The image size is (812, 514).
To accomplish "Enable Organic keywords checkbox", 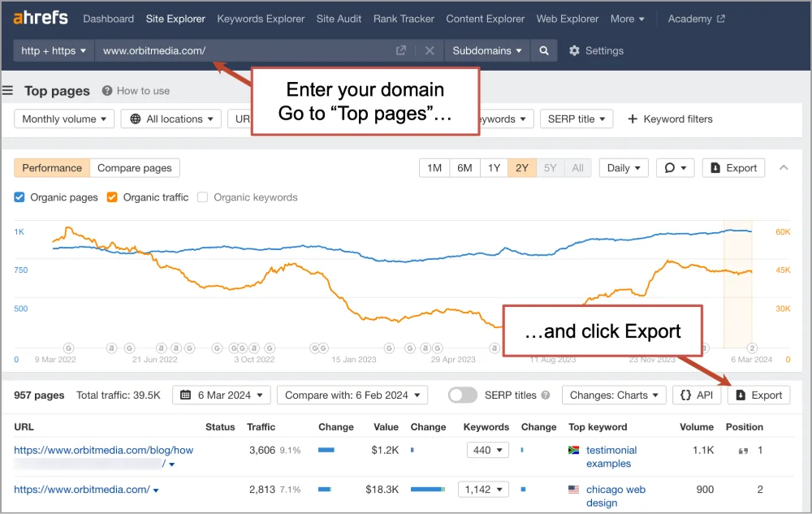I will pos(202,197).
